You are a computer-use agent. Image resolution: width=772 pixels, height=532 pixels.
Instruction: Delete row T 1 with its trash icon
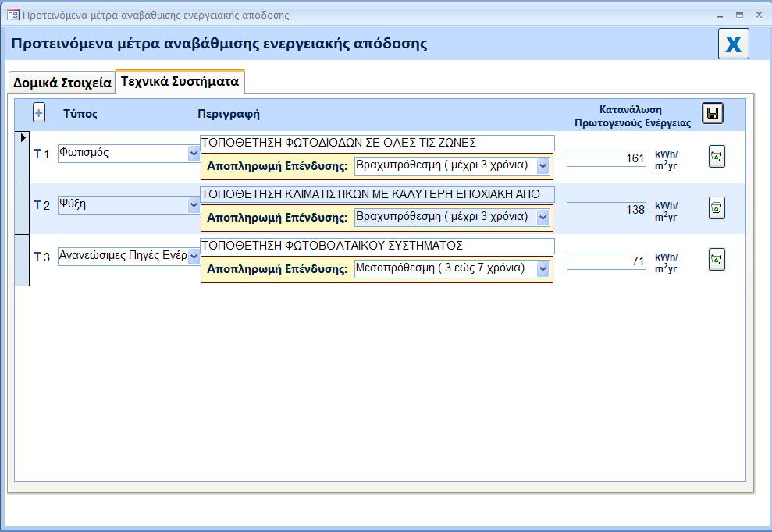pyautogui.click(x=717, y=157)
